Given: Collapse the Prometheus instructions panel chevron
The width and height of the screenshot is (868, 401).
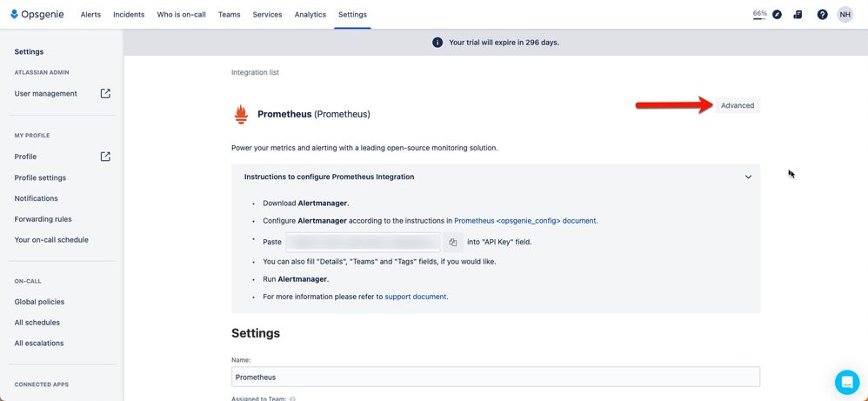Looking at the screenshot, I should (x=748, y=177).
